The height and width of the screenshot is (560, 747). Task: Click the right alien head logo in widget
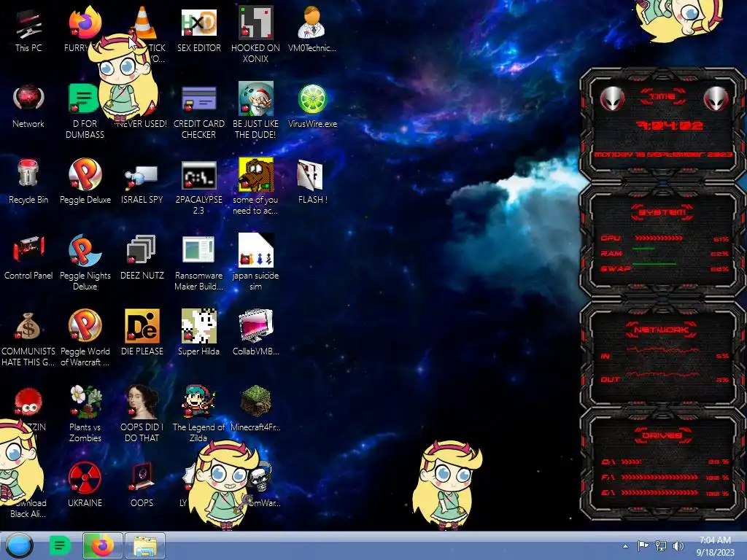[716, 99]
